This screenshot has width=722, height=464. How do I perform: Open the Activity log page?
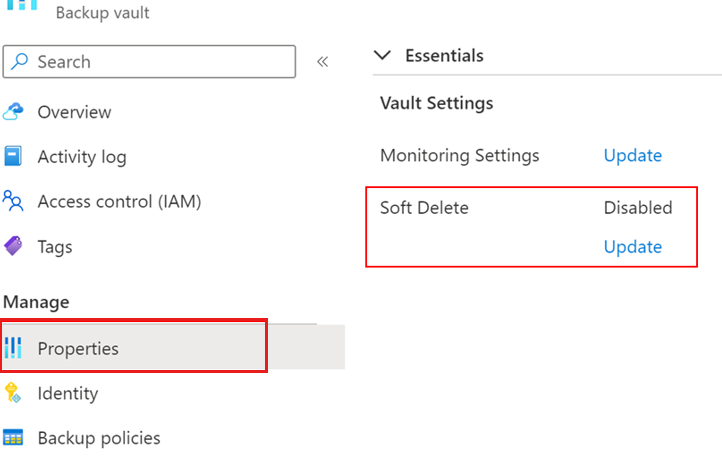[82, 157]
